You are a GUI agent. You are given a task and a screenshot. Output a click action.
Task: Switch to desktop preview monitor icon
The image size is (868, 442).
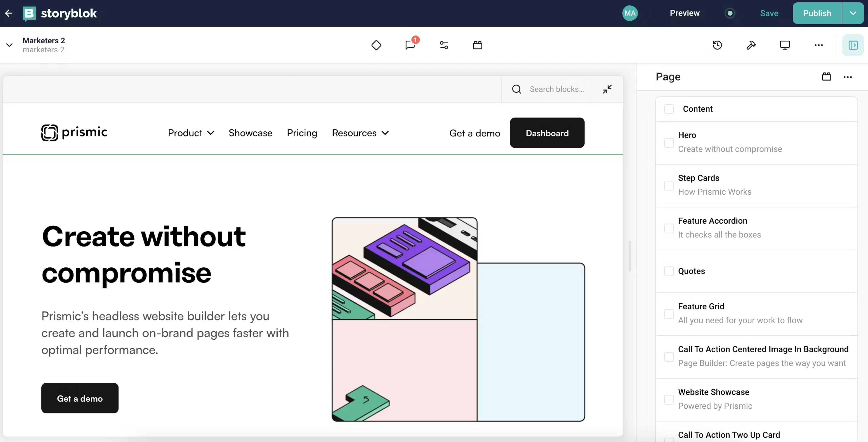[785, 45]
